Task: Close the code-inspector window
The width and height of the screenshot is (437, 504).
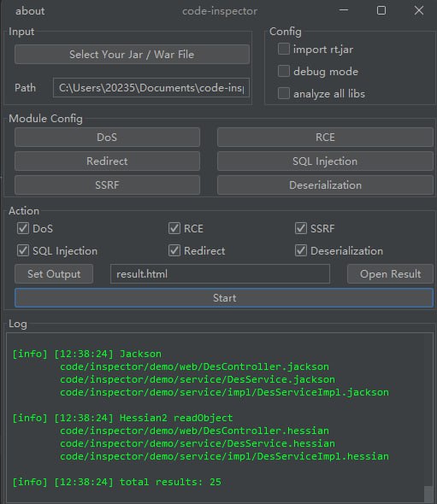Action: point(419,10)
